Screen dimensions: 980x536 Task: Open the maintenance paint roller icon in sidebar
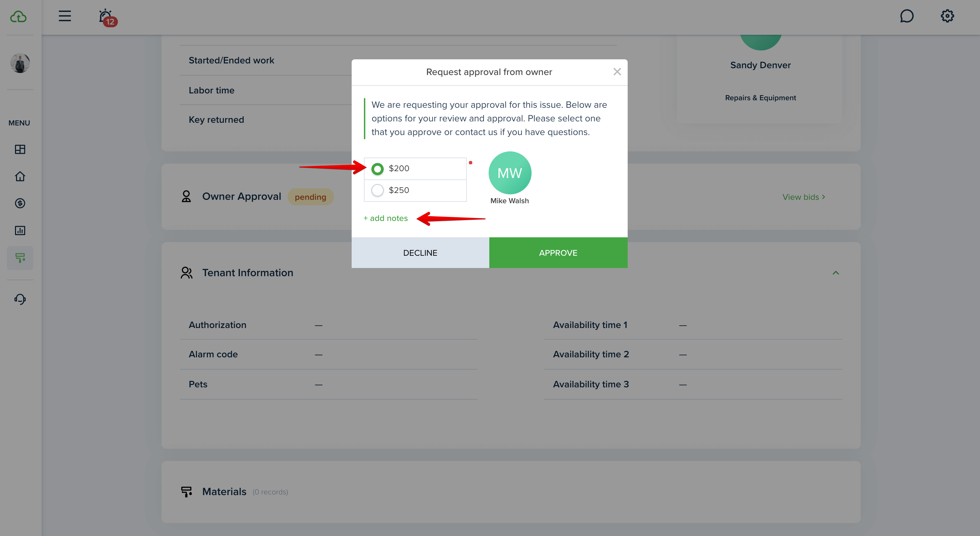20,258
